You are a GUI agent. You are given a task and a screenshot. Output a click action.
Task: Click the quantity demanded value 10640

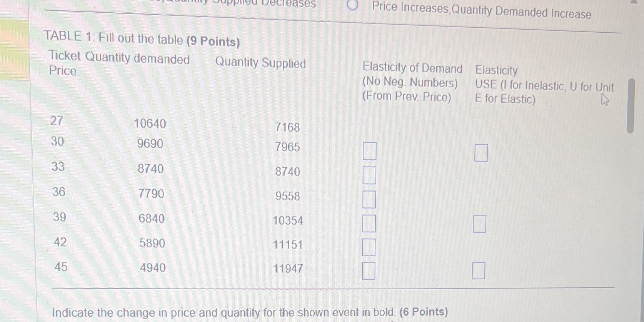(150, 123)
